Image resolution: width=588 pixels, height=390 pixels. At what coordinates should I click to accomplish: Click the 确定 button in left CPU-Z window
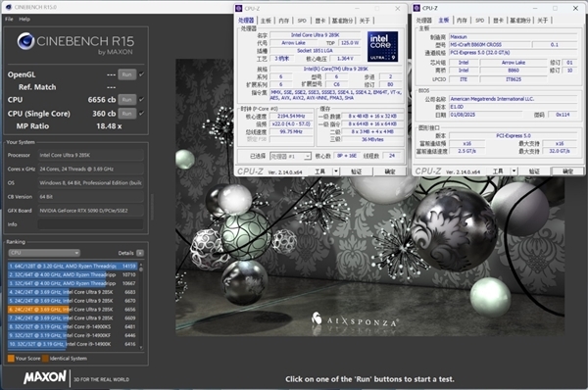(390, 171)
